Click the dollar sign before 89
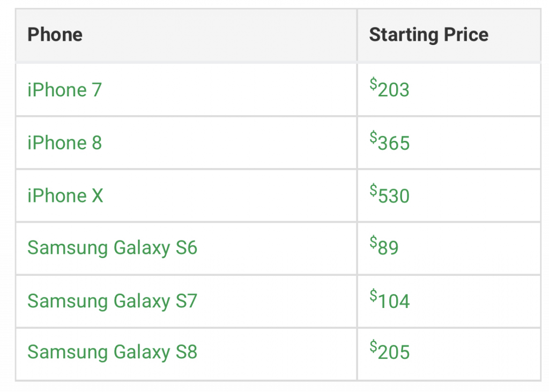The image size is (549, 392). [373, 242]
